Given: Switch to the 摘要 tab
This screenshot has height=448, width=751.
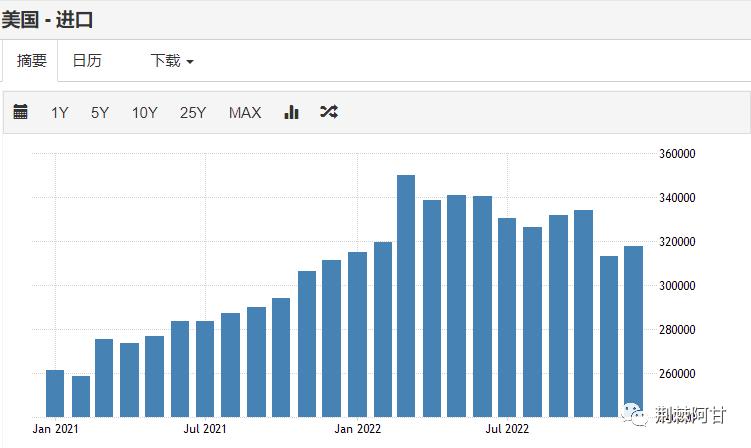Looking at the screenshot, I should click(x=31, y=61).
